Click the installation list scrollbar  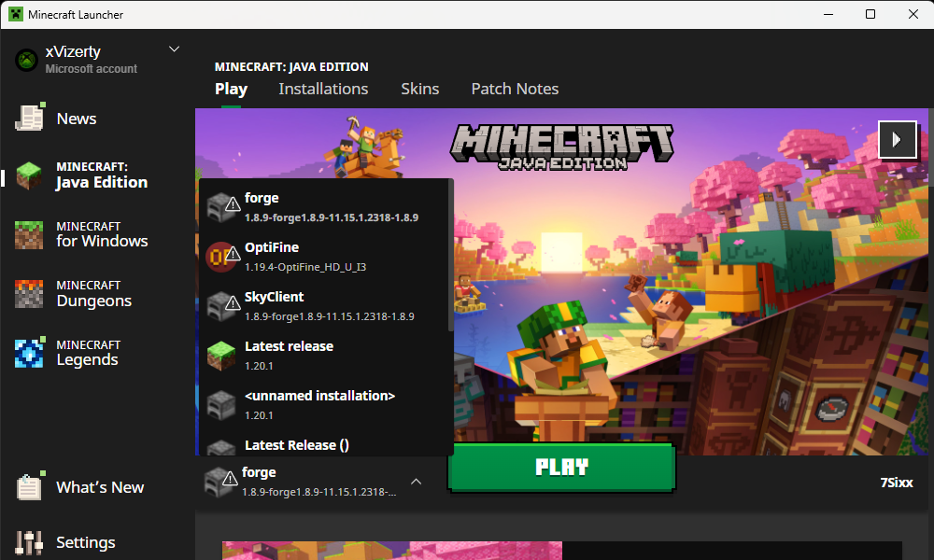click(x=451, y=256)
